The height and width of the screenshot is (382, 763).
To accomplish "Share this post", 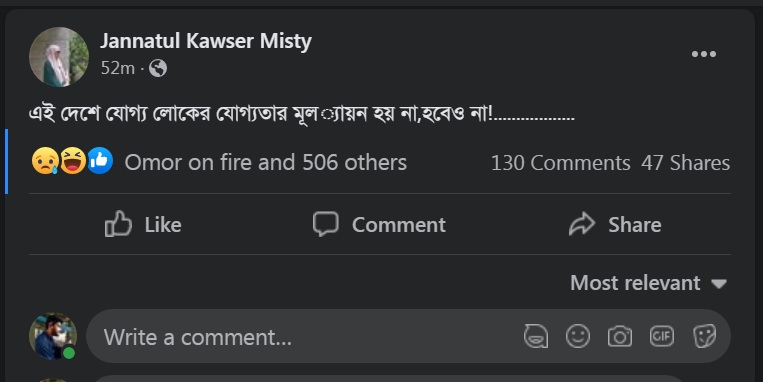I will coord(615,224).
